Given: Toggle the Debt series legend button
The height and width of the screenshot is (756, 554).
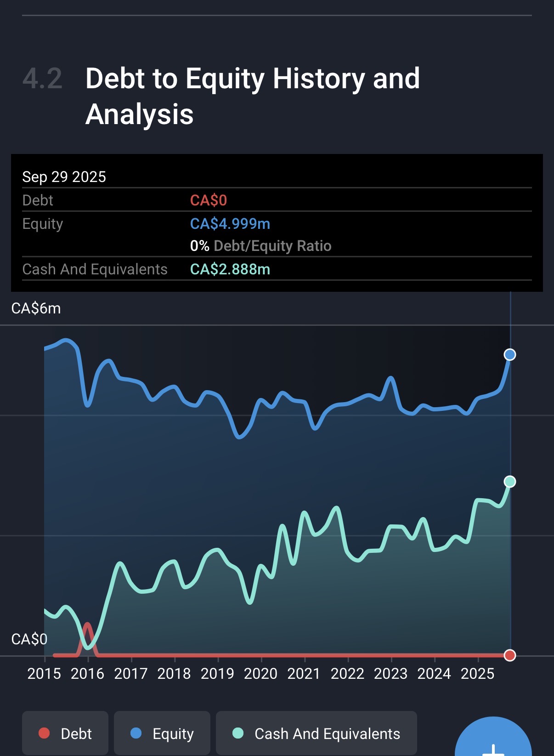Looking at the screenshot, I should (x=65, y=733).
